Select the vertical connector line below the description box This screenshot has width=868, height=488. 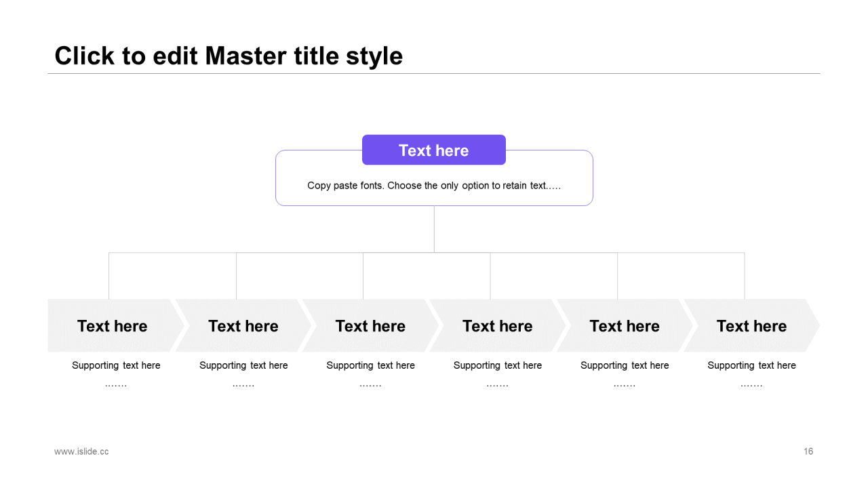coord(434,229)
